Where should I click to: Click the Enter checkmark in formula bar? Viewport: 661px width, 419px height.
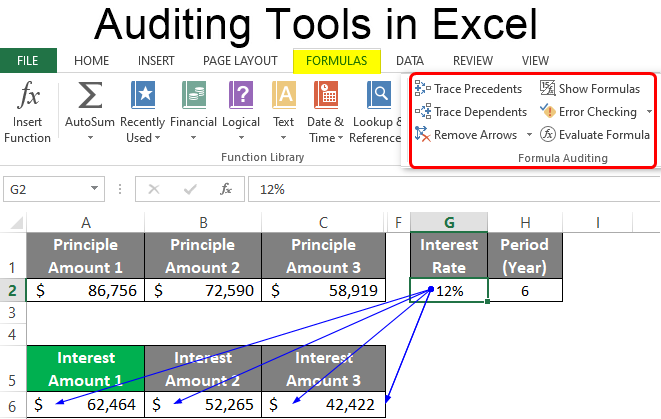coord(190,189)
